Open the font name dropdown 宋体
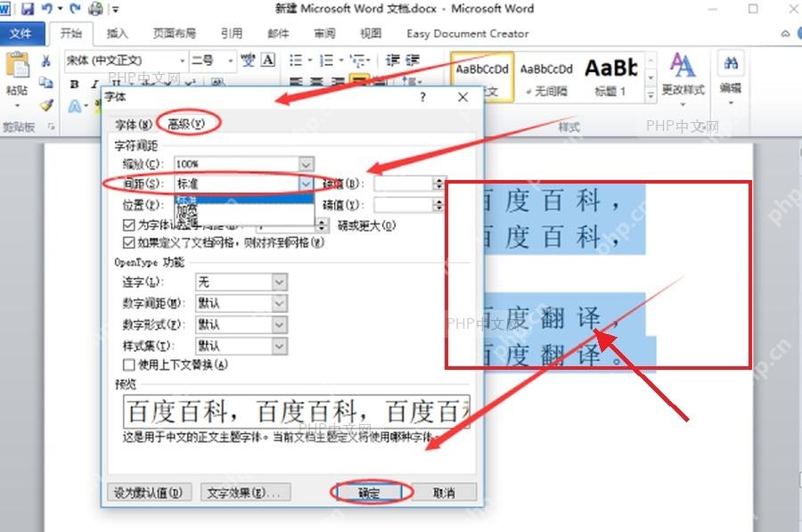802x532 pixels. point(182,61)
